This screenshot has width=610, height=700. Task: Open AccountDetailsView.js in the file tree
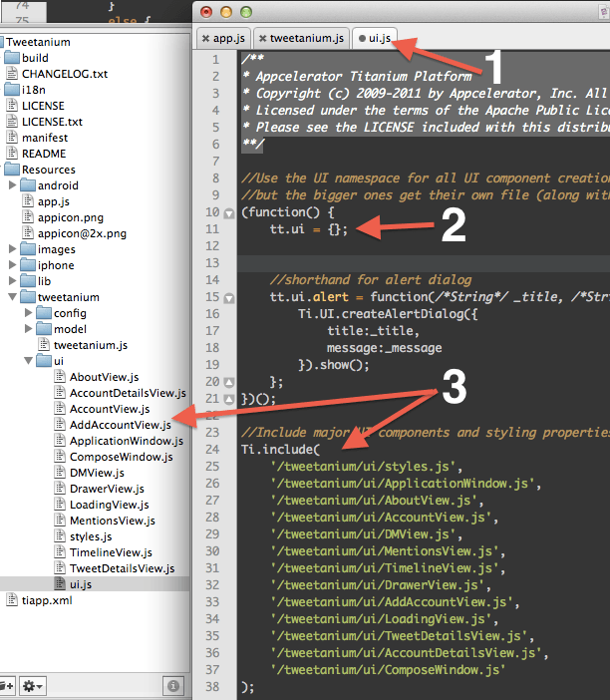pos(128,393)
